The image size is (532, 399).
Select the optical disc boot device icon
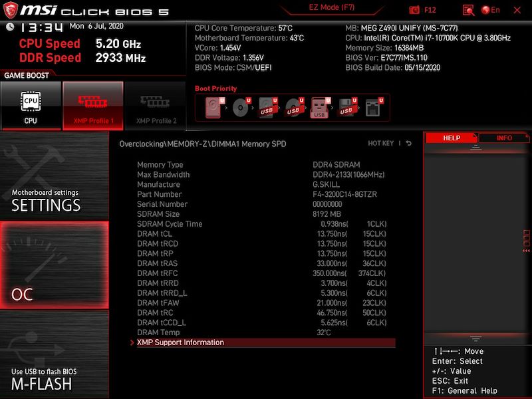pyautogui.click(x=241, y=108)
